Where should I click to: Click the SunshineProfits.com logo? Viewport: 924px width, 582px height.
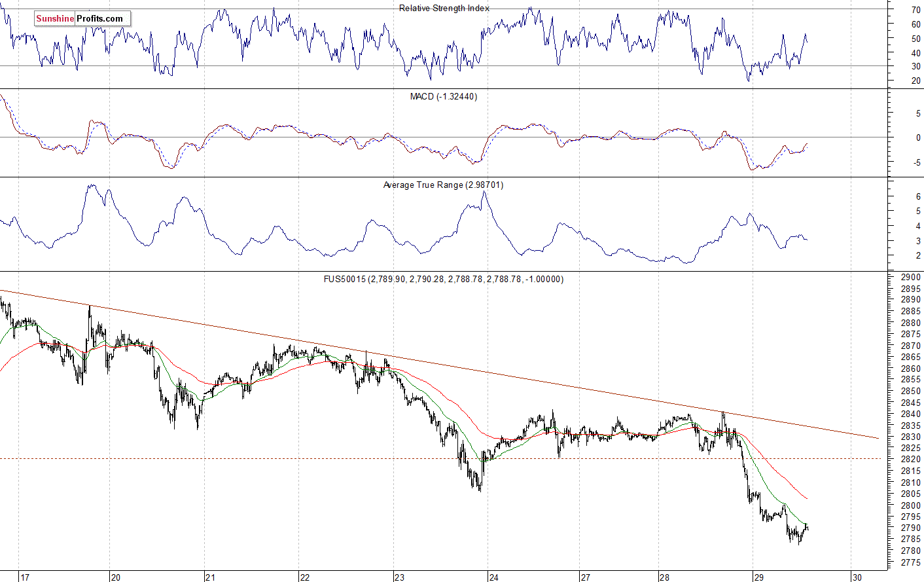click(x=82, y=18)
